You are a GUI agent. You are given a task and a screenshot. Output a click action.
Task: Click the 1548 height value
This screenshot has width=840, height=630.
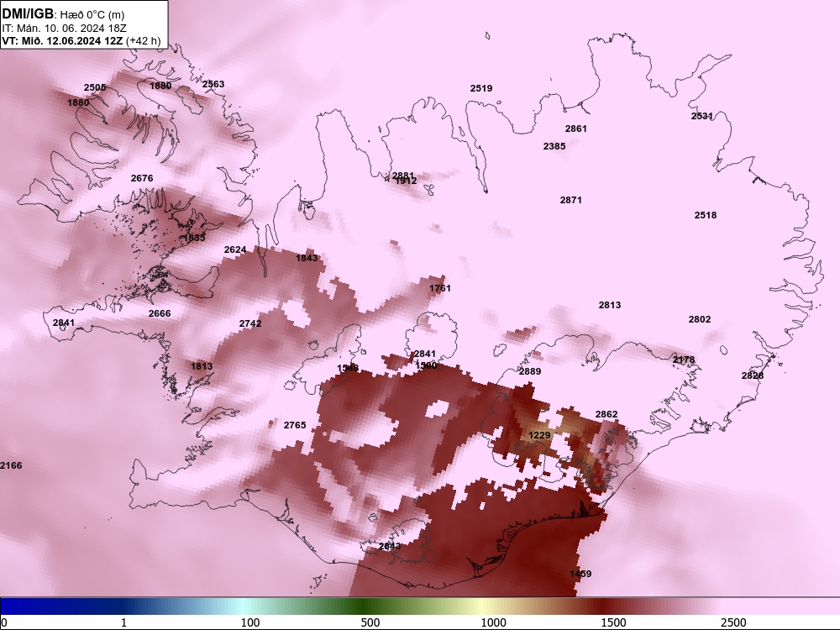pyautogui.click(x=348, y=368)
